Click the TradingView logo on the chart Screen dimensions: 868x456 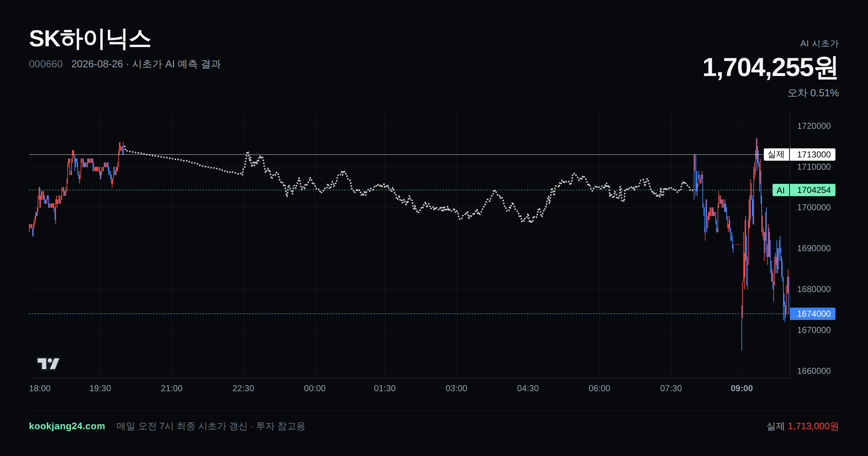48,364
